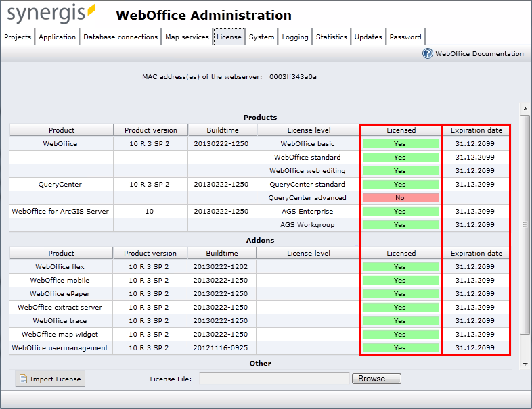The width and height of the screenshot is (532, 409).
Task: Click the Other section heading
Action: 260,363
